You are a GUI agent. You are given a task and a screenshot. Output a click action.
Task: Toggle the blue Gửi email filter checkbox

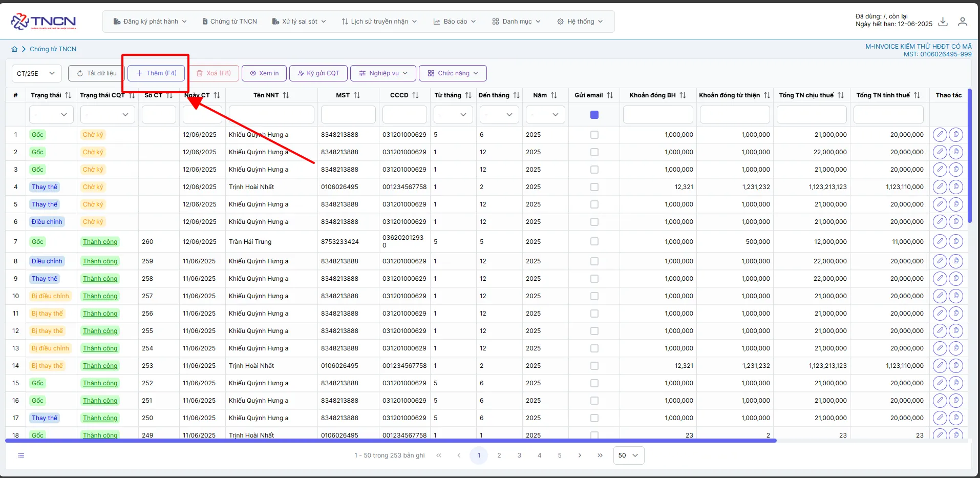(594, 115)
